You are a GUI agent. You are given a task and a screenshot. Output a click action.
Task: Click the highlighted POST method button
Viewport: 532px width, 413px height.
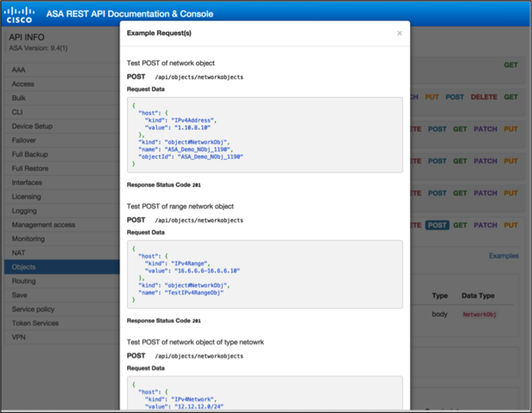click(437, 225)
